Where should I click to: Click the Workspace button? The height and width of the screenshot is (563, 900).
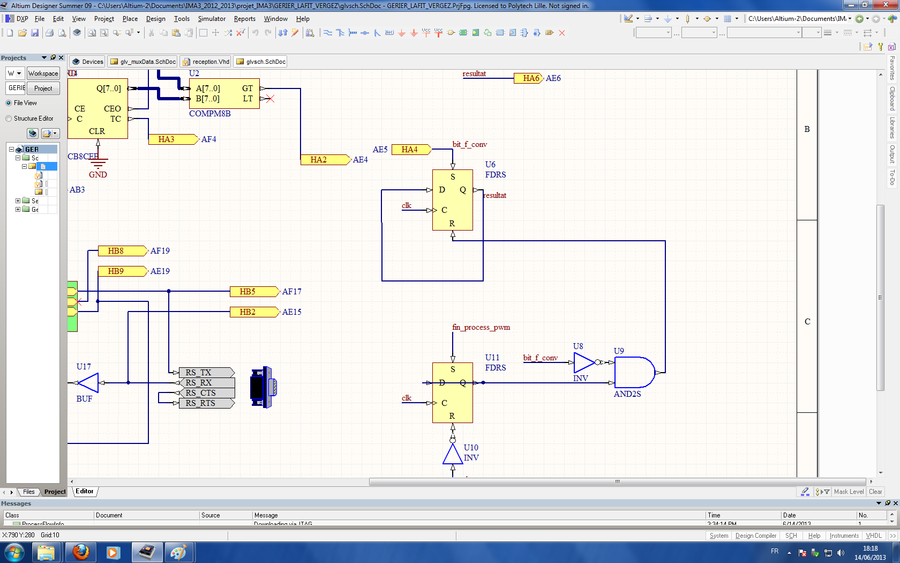pyautogui.click(x=43, y=73)
